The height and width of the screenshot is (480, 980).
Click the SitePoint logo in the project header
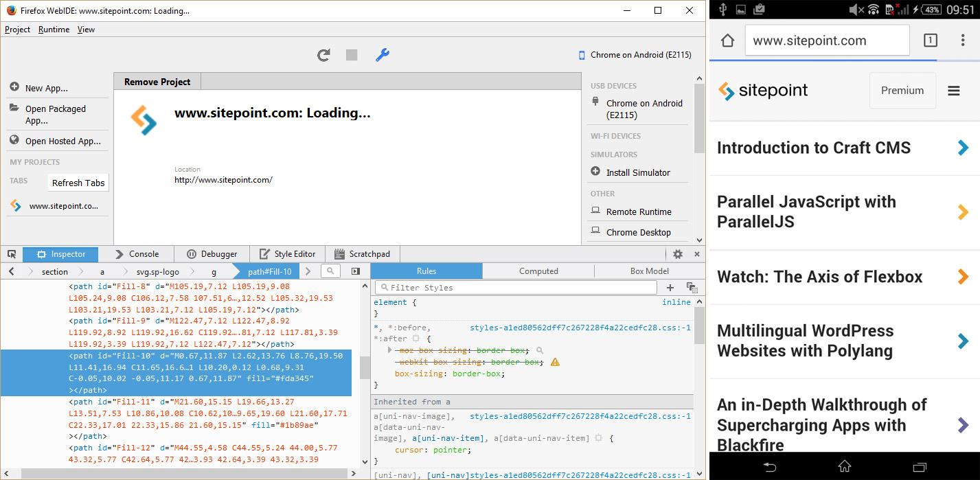click(144, 120)
